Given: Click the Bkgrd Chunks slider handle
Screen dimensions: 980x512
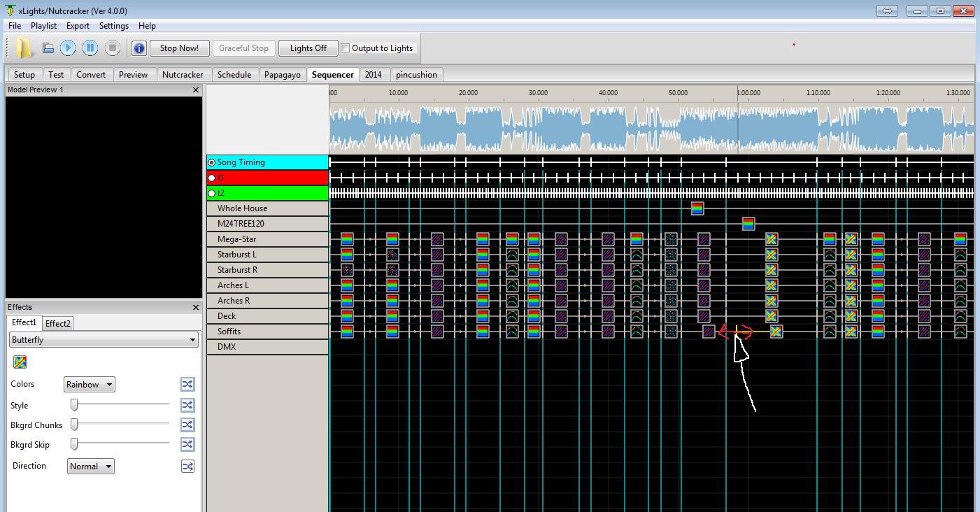Looking at the screenshot, I should pyautogui.click(x=74, y=425).
